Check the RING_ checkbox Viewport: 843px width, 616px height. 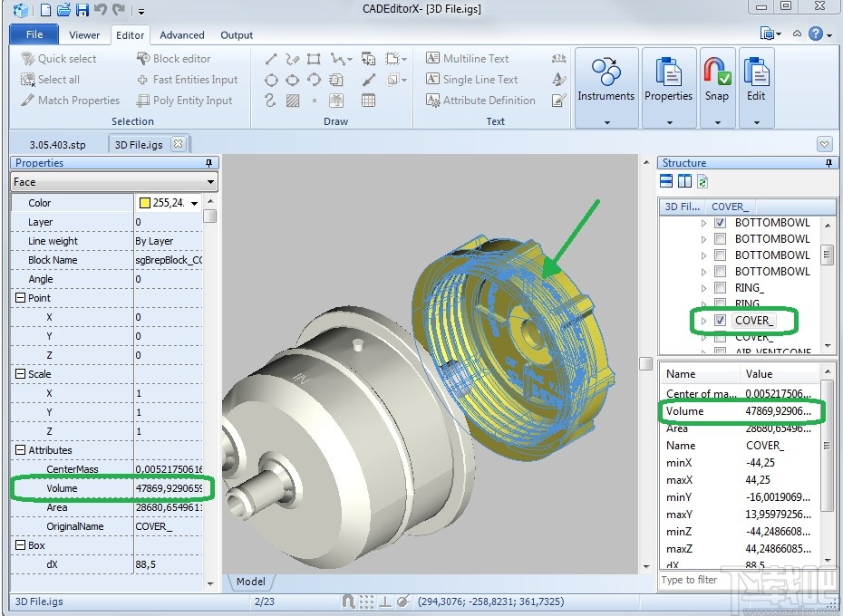tap(720, 288)
